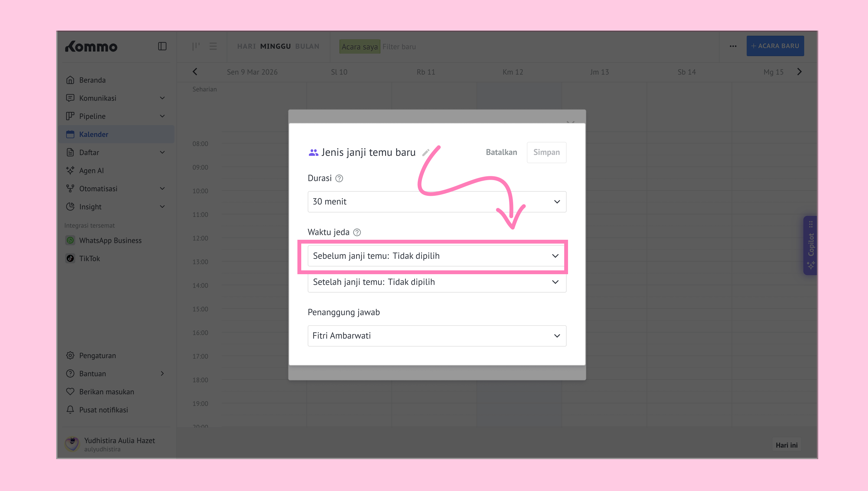Click the Waktu jeda help icon

[357, 232]
